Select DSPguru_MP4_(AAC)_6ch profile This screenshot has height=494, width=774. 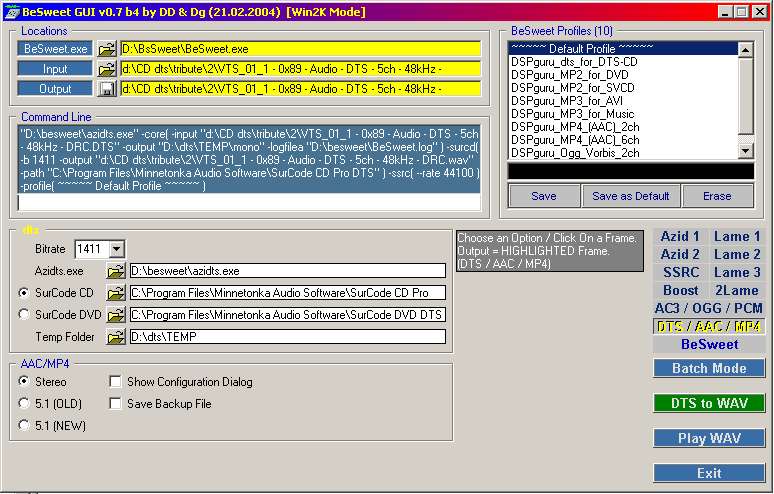point(623,140)
